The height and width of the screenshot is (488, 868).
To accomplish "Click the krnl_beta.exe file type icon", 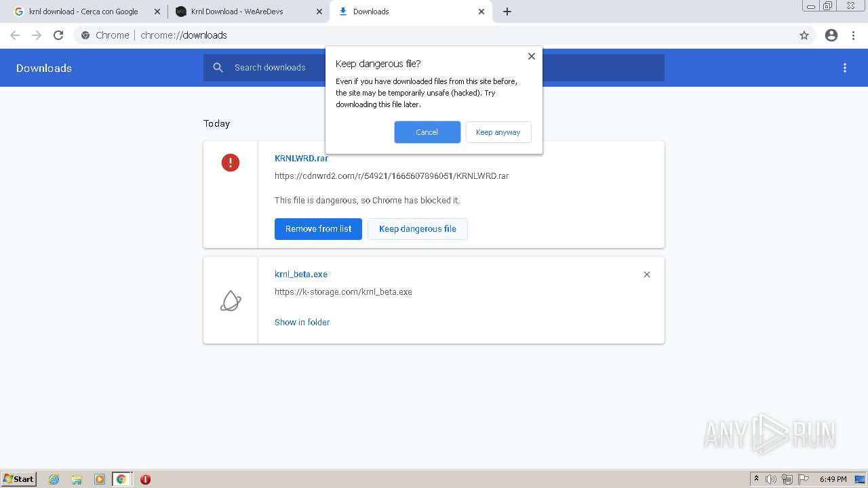I will click(231, 301).
